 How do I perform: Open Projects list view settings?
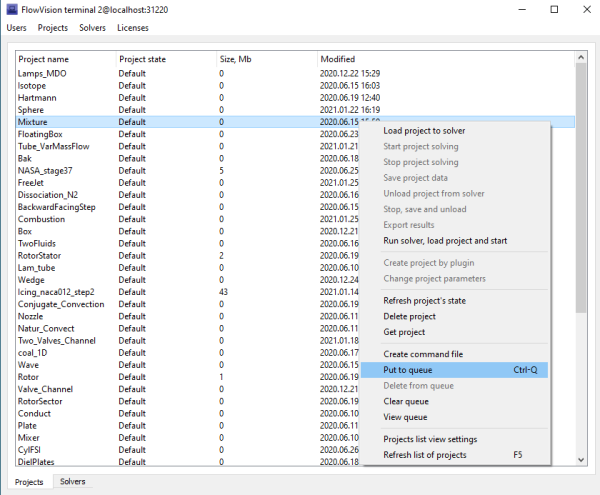[430, 439]
